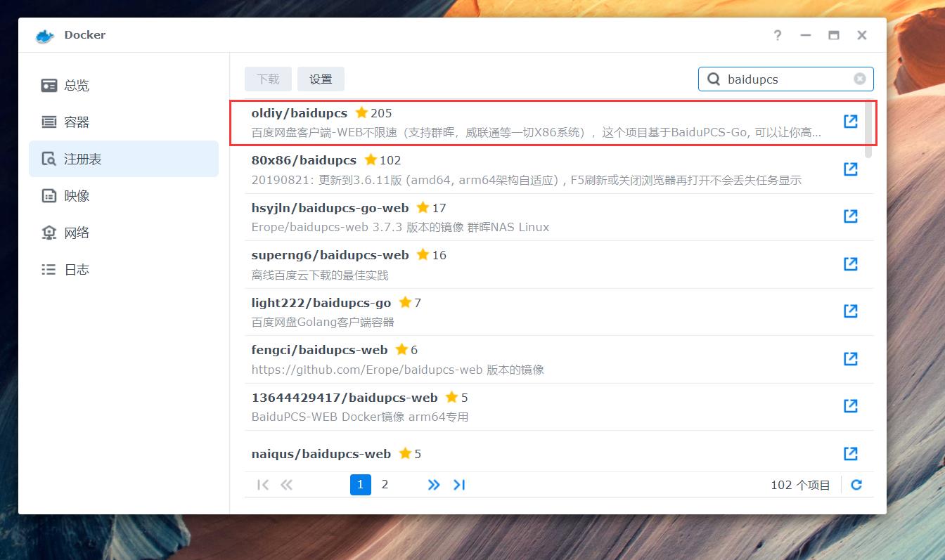Go to page 2 of results
The height and width of the screenshot is (560, 945).
pyautogui.click(x=385, y=484)
